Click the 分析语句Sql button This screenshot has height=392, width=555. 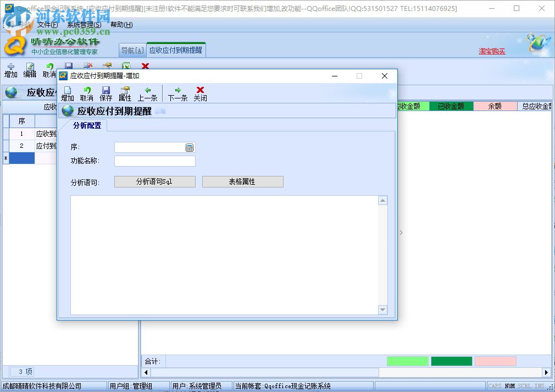pos(154,181)
